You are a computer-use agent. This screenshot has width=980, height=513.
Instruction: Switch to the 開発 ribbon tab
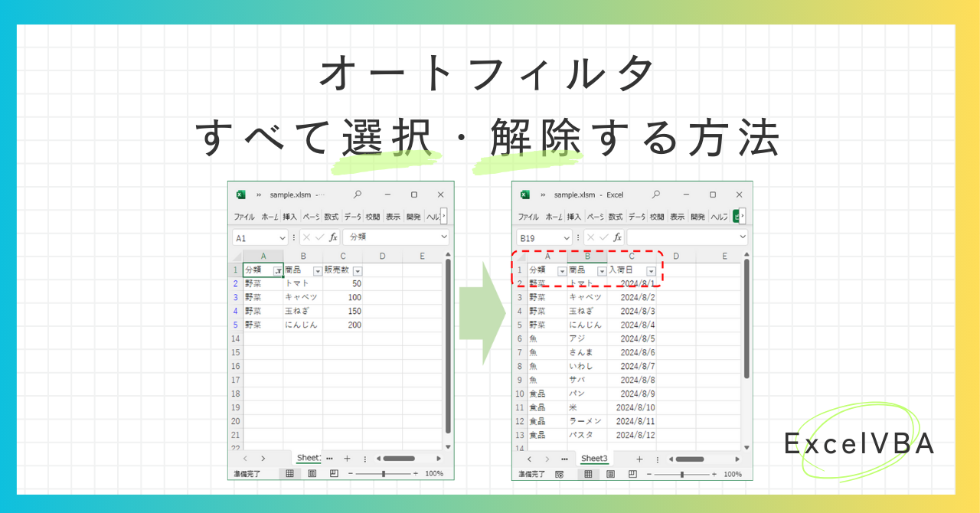click(x=696, y=216)
